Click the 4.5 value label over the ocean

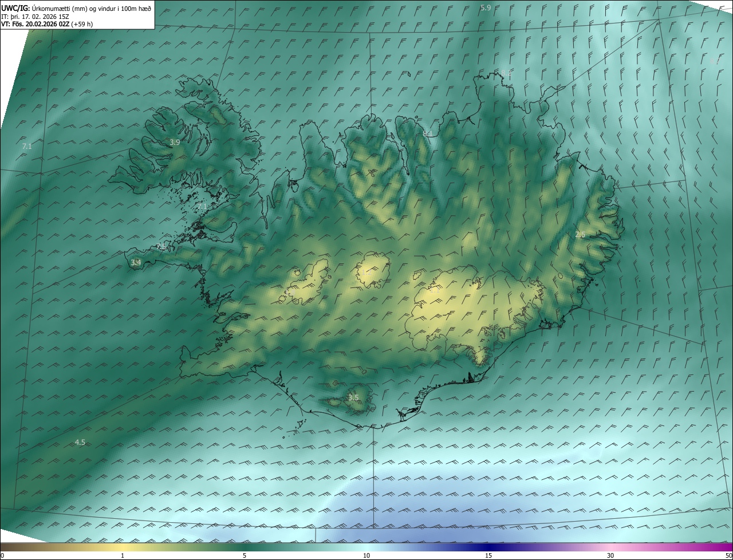80,442
